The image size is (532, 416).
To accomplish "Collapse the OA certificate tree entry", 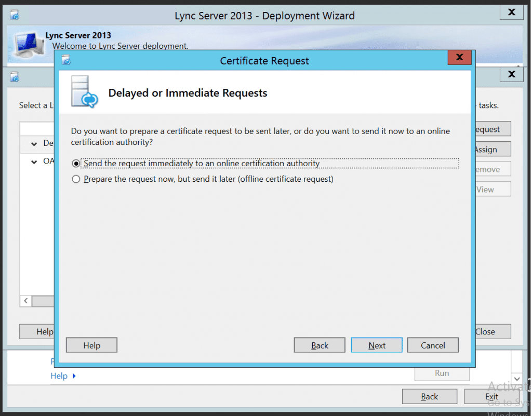I will 33,161.
